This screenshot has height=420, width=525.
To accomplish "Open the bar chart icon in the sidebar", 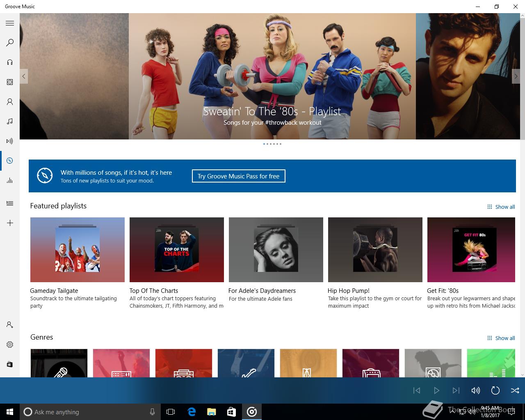I will pos(10,180).
